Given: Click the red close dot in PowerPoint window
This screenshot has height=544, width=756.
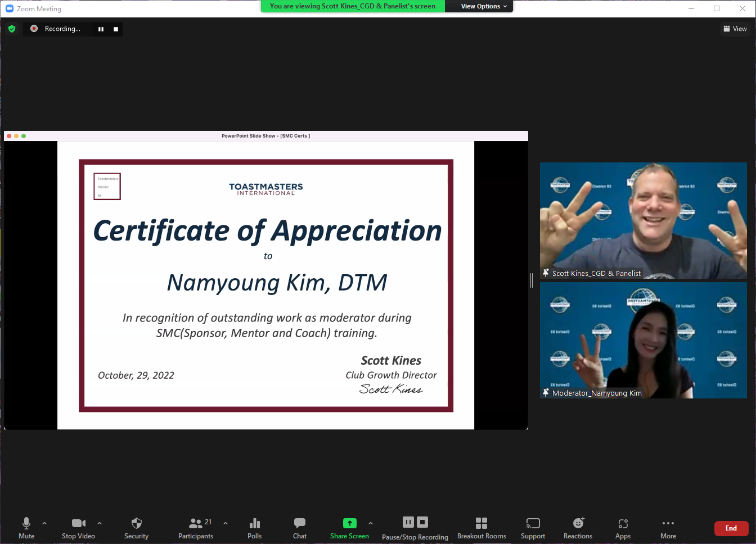Looking at the screenshot, I should [9, 136].
